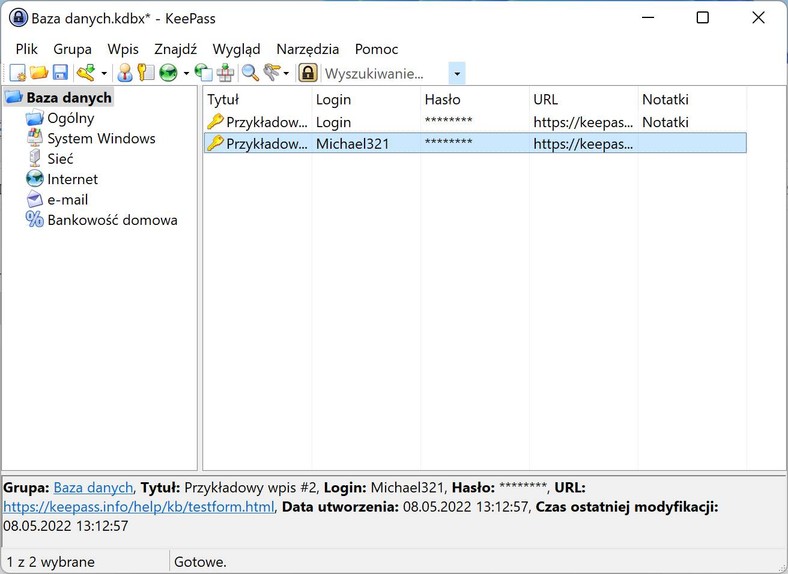Select the Bankowość domowa group
The image size is (788, 574).
[x=112, y=220]
